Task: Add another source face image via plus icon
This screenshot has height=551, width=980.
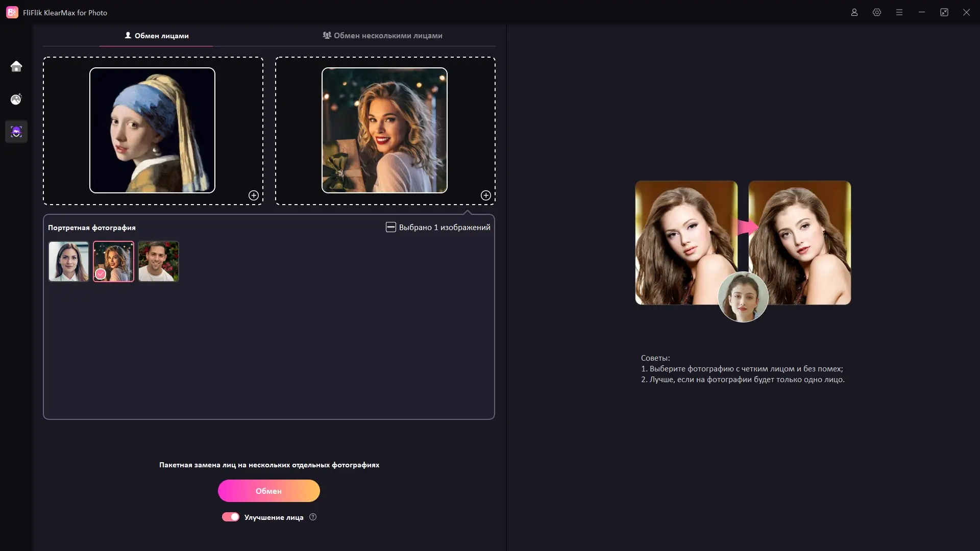Action: 253,195
